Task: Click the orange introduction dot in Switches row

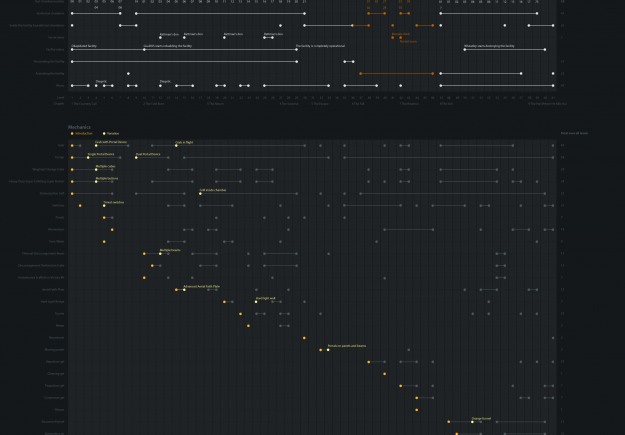Action: pyautogui.click(x=80, y=205)
